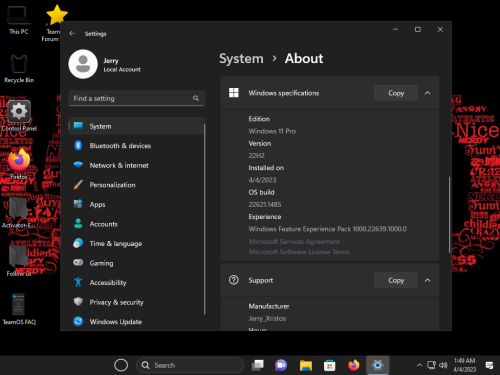Click the 22H2 version value
The image size is (500, 375).
click(256, 156)
